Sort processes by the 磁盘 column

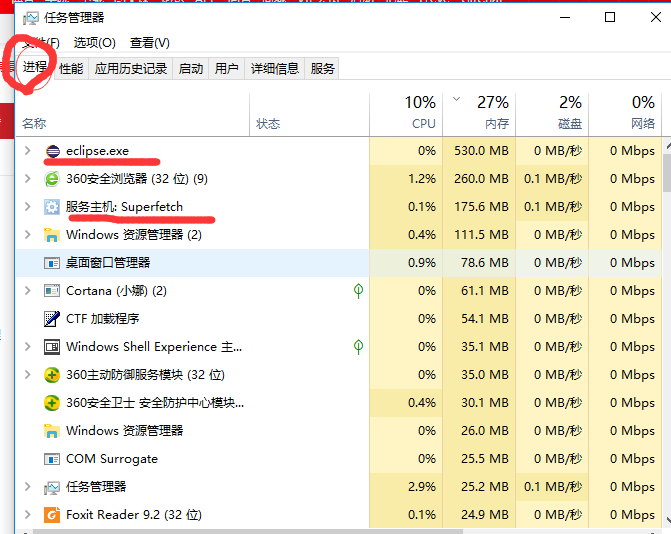click(x=552, y=115)
